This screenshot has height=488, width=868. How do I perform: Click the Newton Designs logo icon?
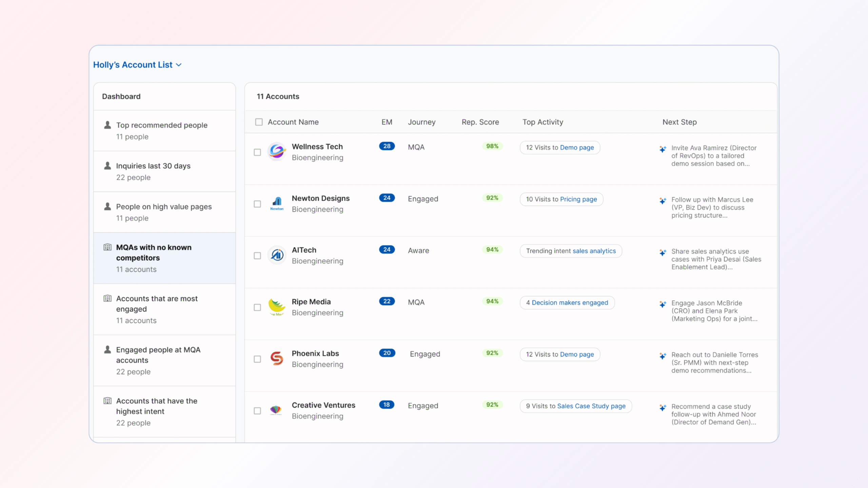277,203
